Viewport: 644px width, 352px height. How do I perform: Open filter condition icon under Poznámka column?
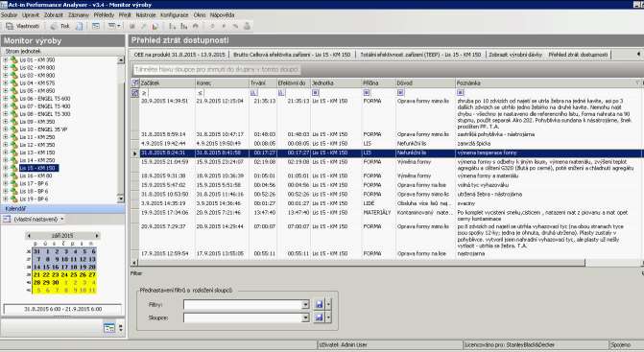tap(460, 93)
